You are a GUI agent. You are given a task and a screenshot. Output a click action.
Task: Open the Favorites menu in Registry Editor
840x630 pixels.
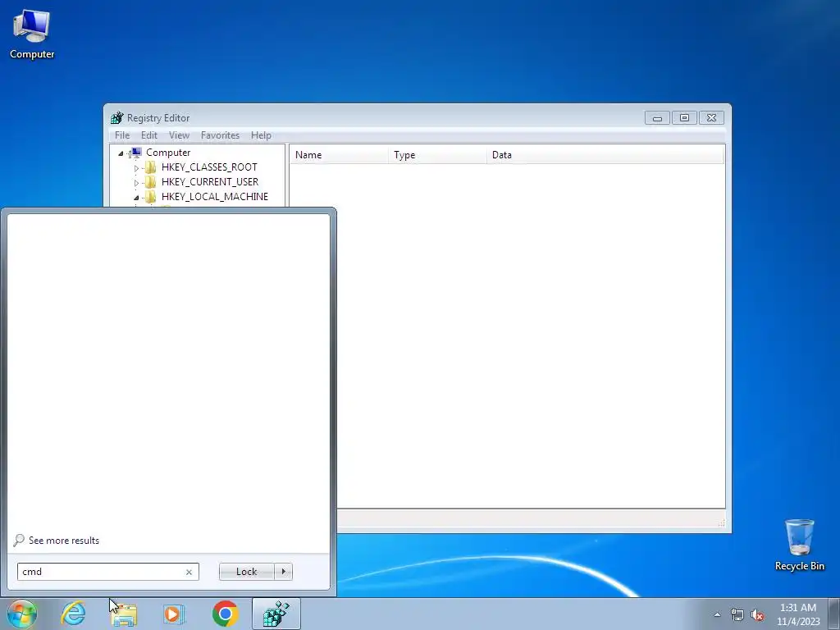220,135
